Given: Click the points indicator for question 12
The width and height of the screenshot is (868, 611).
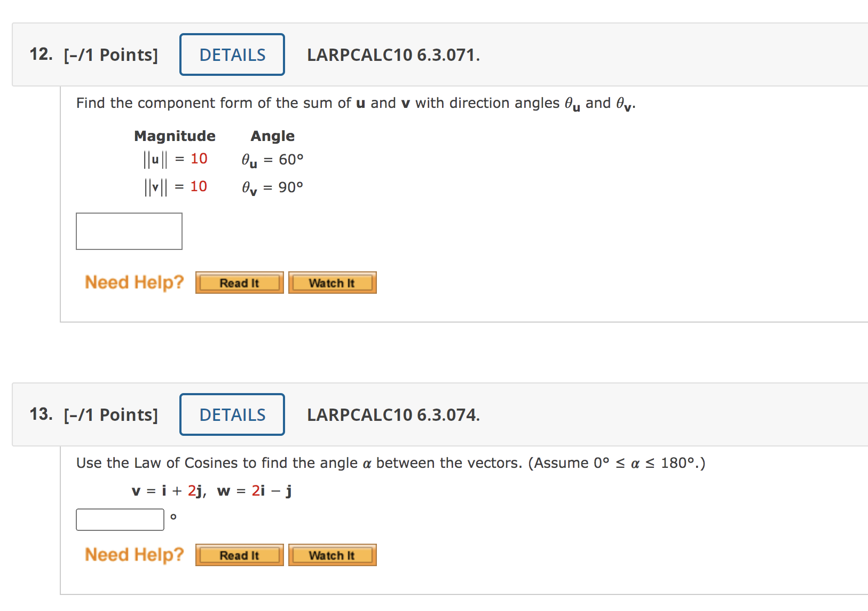Looking at the screenshot, I should coord(110,54).
